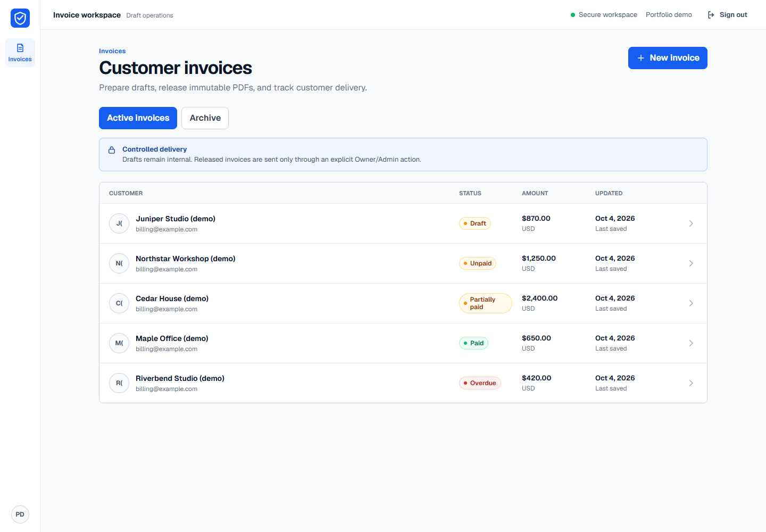766x532 pixels.
Task: Click the $420.00 amount
Action: 537,378
